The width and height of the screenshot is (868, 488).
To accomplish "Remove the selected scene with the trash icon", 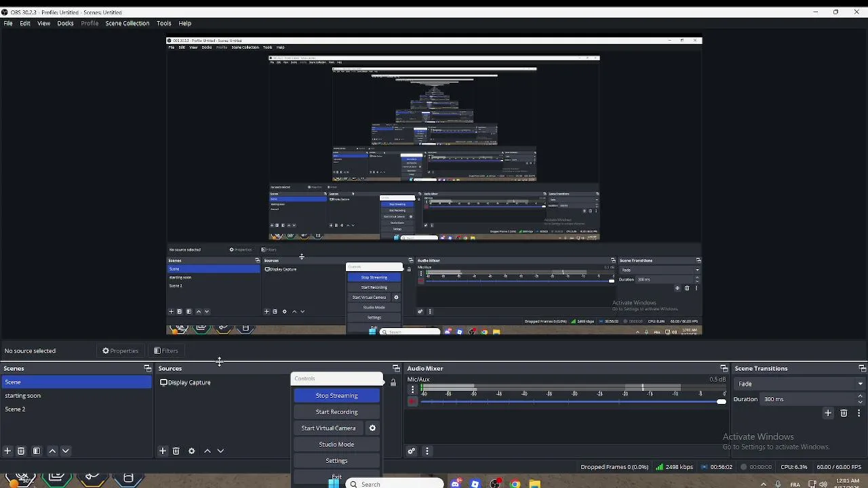I will (x=21, y=451).
